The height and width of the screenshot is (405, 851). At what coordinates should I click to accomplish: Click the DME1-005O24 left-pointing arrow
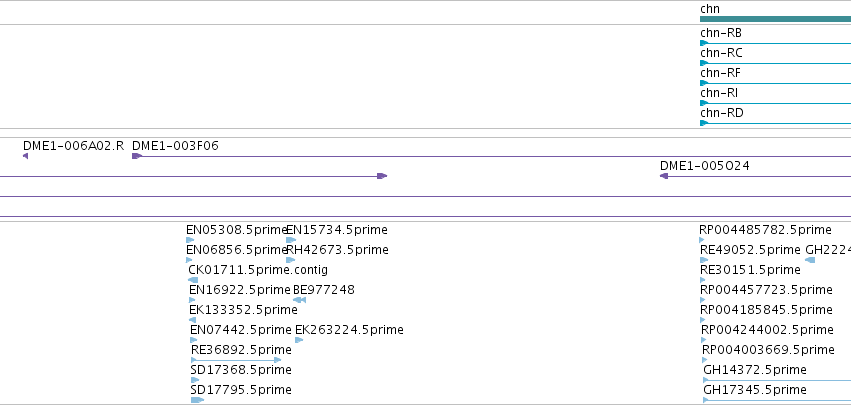(664, 176)
